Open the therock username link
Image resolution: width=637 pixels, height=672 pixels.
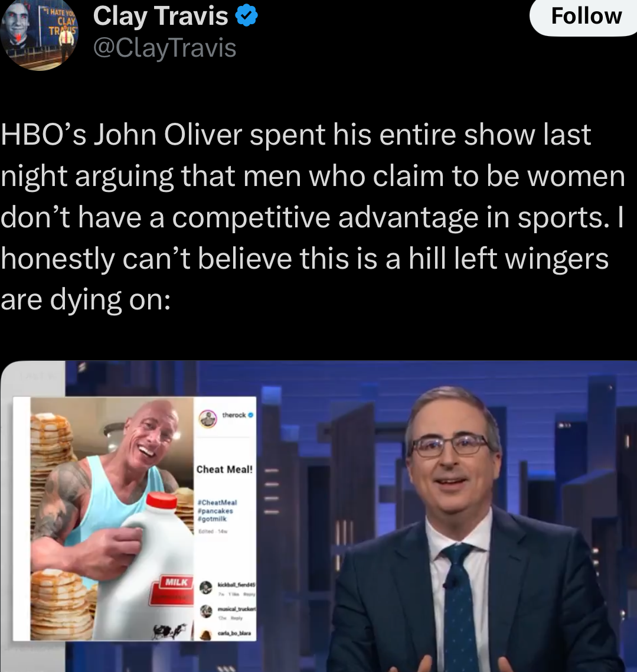point(234,415)
